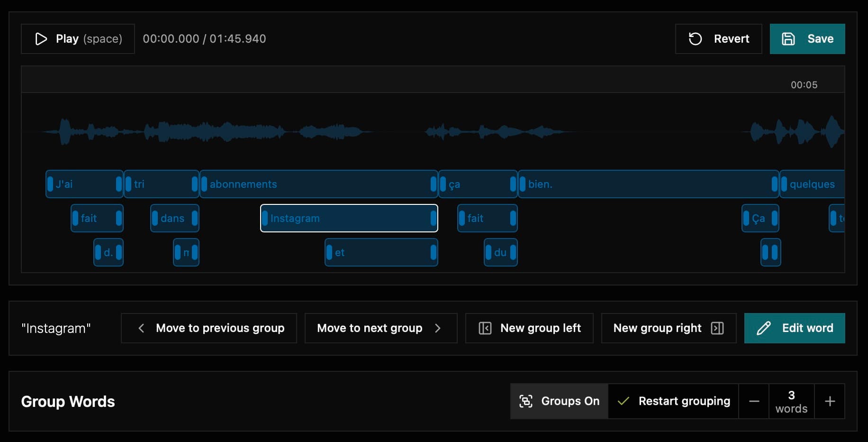Click the Restart grouping button

tap(673, 401)
